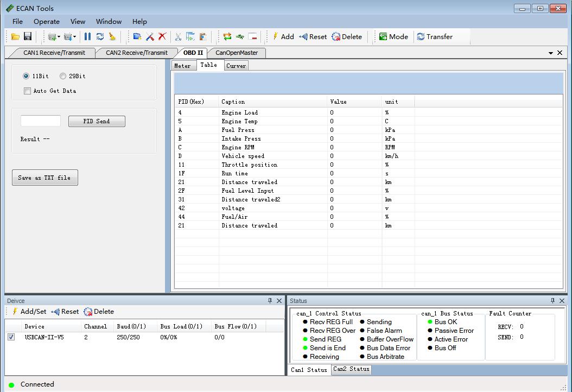
Task: Click the red X toolbar icon
Action: tap(162, 37)
